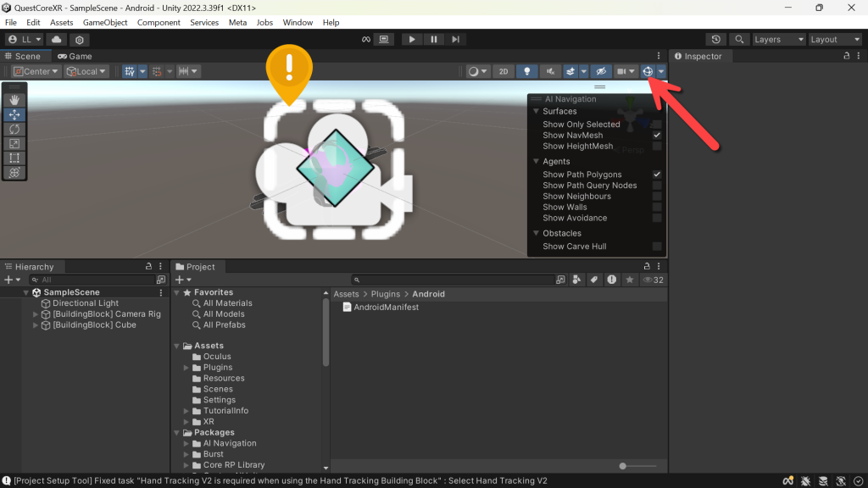Open the GameObject menu
Viewport: 868px width, 488px height.
coord(105,23)
